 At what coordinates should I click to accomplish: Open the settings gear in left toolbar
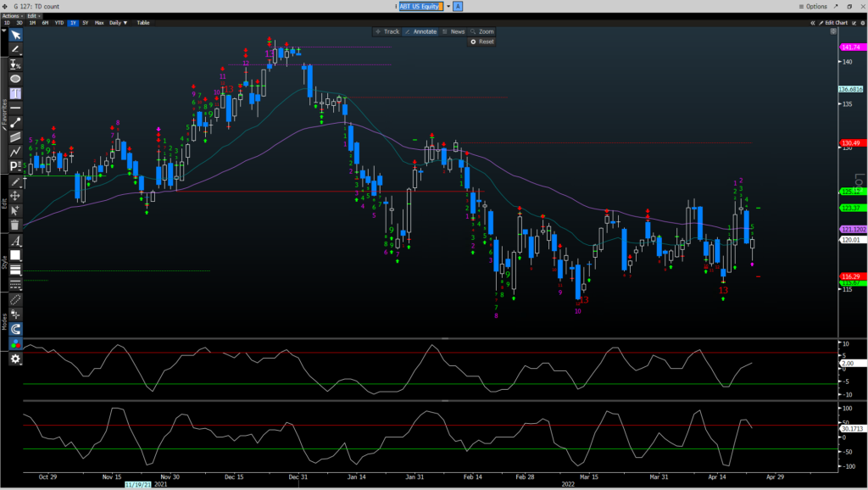coord(15,359)
